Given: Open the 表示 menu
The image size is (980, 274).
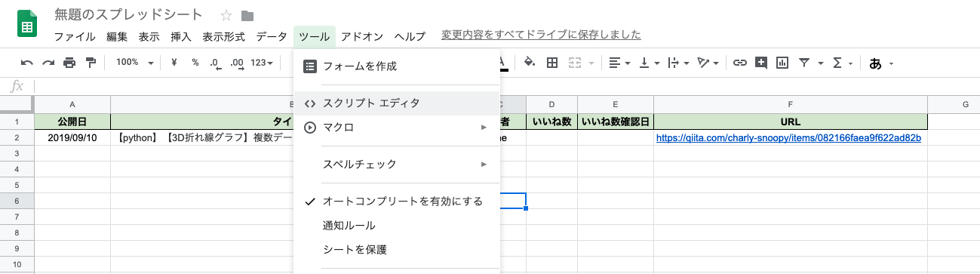Looking at the screenshot, I should coord(149,36).
